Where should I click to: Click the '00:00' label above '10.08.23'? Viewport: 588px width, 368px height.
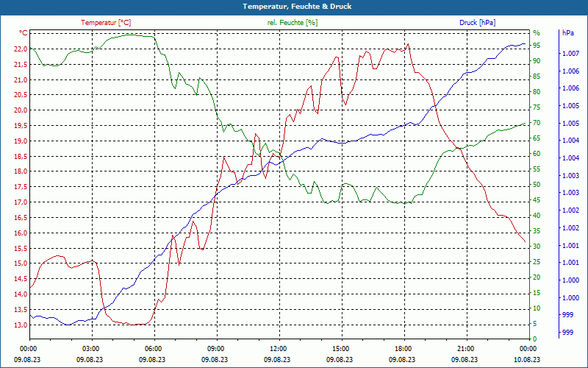(x=527, y=349)
